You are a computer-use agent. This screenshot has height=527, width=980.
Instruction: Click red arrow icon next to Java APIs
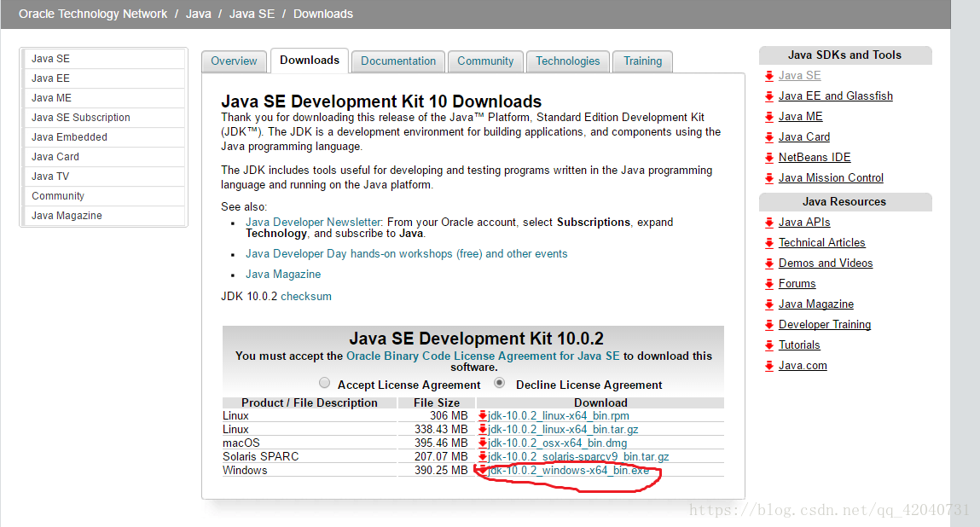pyautogui.click(x=769, y=223)
